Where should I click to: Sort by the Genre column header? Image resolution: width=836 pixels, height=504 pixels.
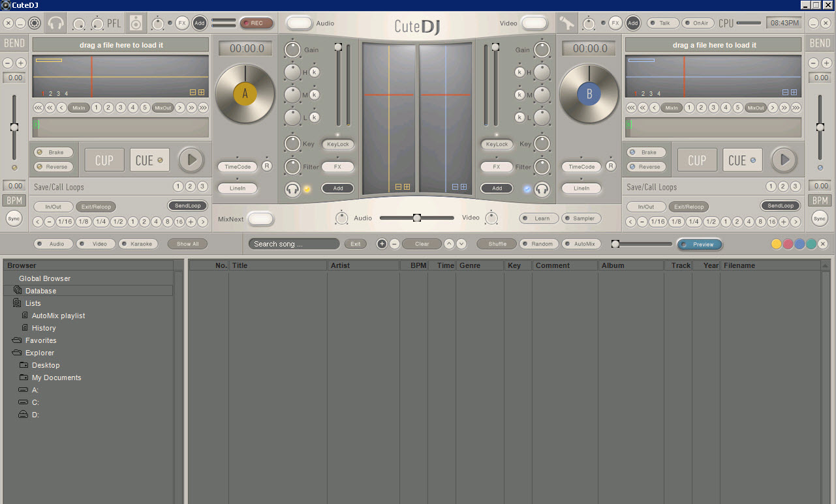point(480,265)
